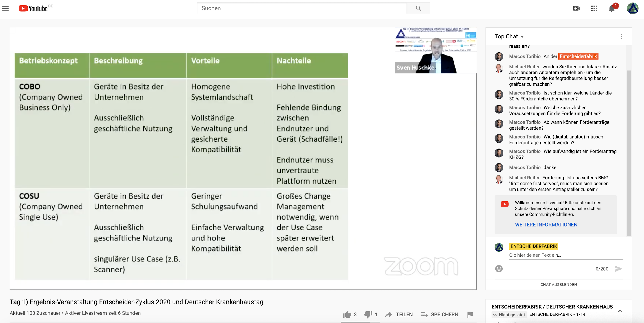Click playlist title ENTSCHEIDERFABRIK / DEUTSCHER KRANKENHAUS
This screenshot has width=644, height=323.
[552, 306]
